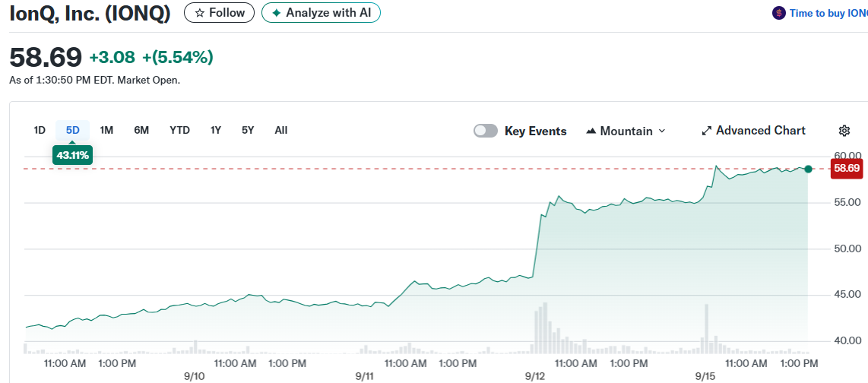Click the 9/11 date label

pos(365,376)
